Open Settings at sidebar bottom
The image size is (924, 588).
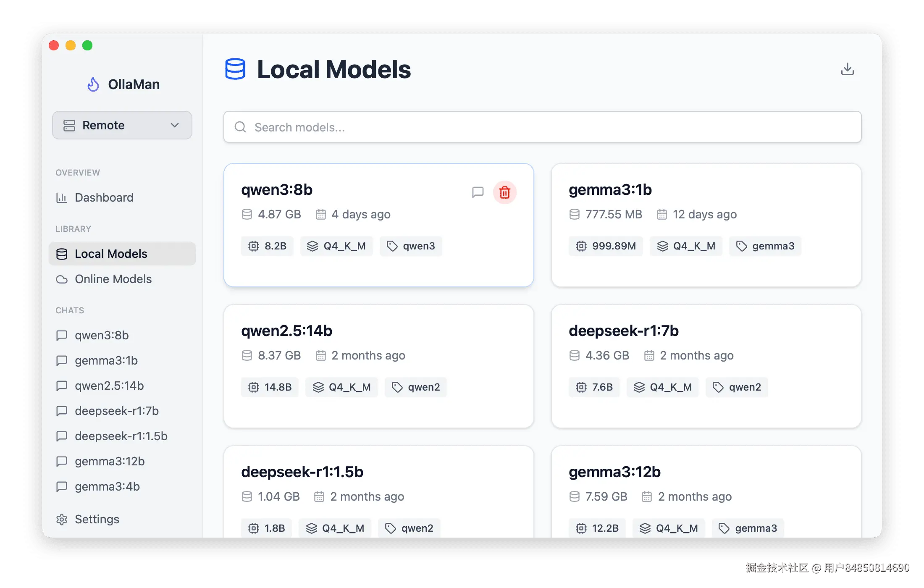pos(97,519)
